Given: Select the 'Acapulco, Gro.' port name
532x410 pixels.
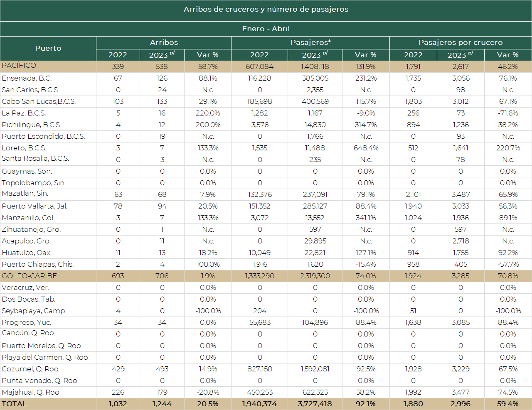Looking at the screenshot, I should [x=26, y=241].
